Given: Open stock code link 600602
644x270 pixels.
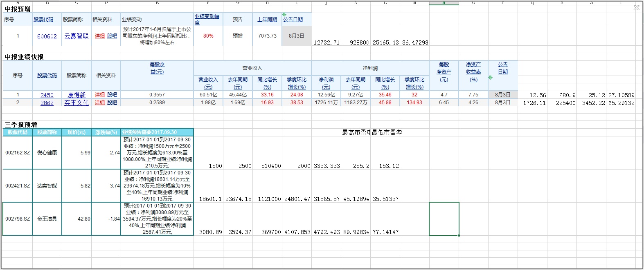Looking at the screenshot, I should [x=47, y=36].
